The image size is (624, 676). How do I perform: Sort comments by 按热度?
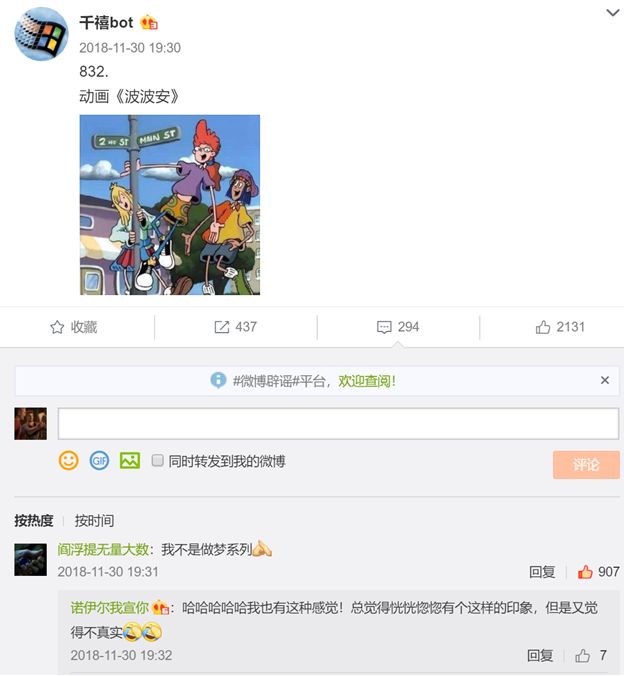[34, 521]
